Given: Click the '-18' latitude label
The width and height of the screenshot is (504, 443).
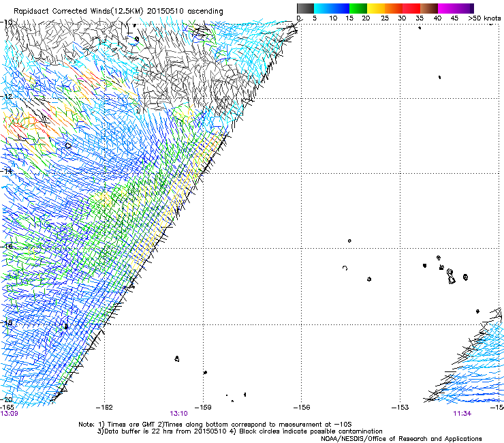Looking at the screenshot, I should click(x=6, y=322).
